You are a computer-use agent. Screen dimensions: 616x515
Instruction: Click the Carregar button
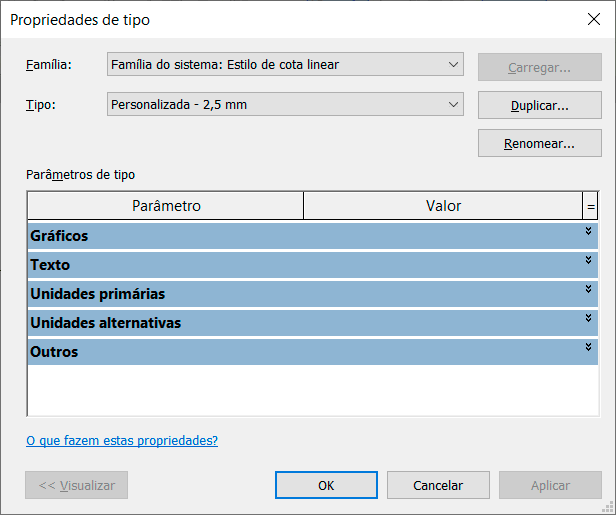coord(539,68)
